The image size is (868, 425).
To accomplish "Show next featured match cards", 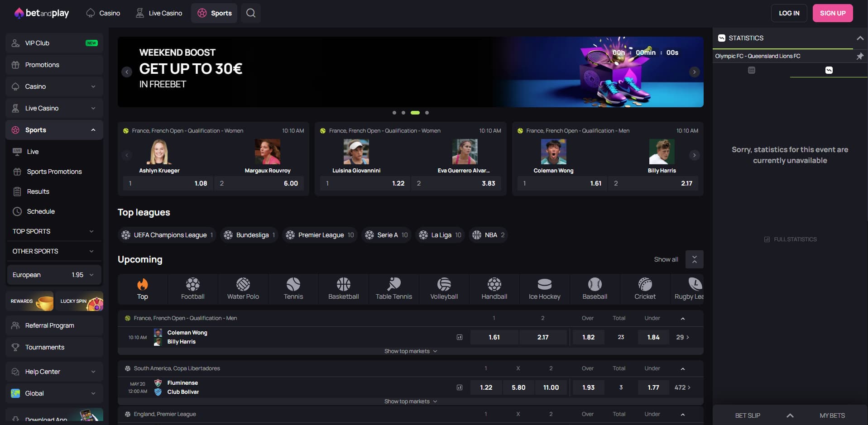I will pyautogui.click(x=694, y=155).
